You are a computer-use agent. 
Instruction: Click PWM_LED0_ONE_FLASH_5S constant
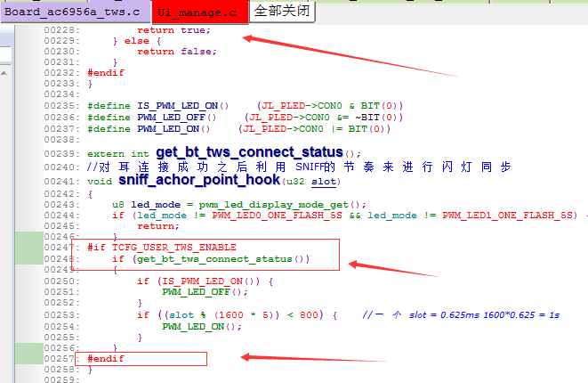click(x=277, y=216)
